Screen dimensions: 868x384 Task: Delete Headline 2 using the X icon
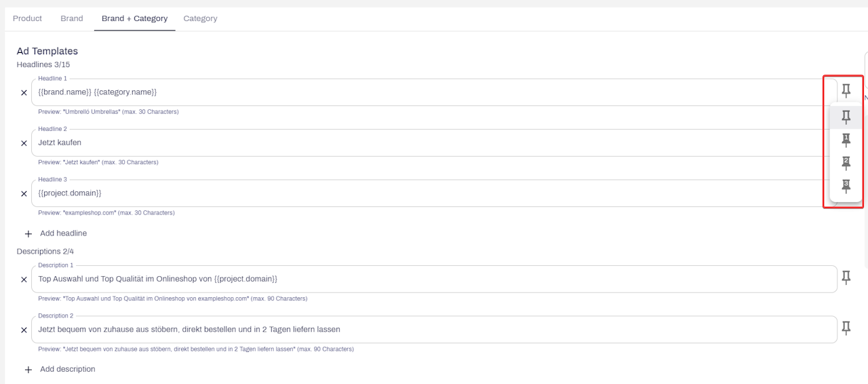tap(24, 143)
